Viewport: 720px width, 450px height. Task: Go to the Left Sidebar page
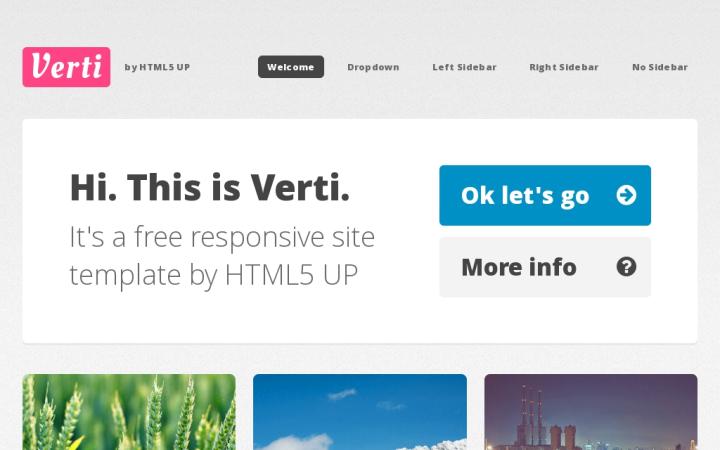click(x=464, y=67)
